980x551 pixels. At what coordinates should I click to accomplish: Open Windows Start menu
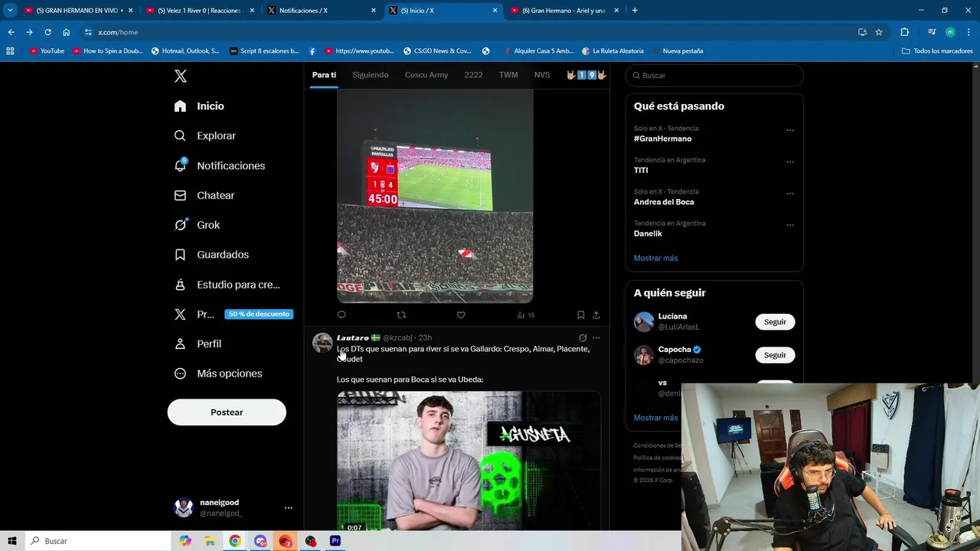click(12, 541)
